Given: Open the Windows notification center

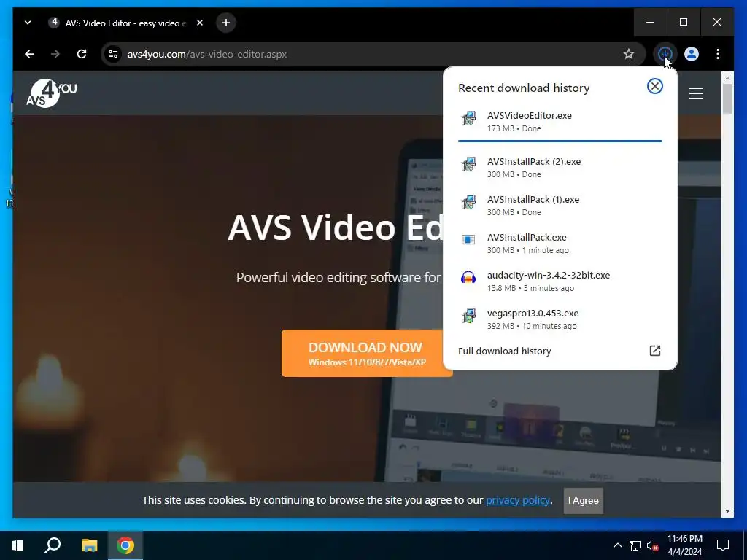Looking at the screenshot, I should click(723, 545).
